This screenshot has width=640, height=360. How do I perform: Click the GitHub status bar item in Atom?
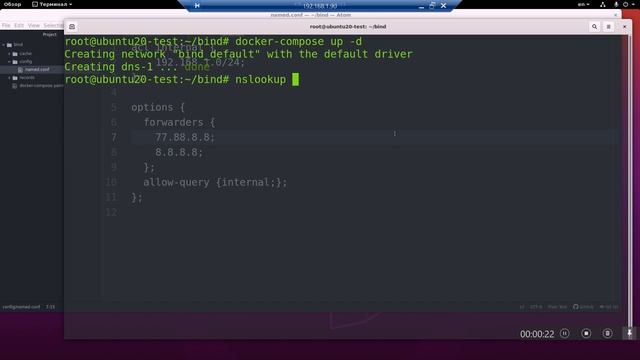click(583, 307)
